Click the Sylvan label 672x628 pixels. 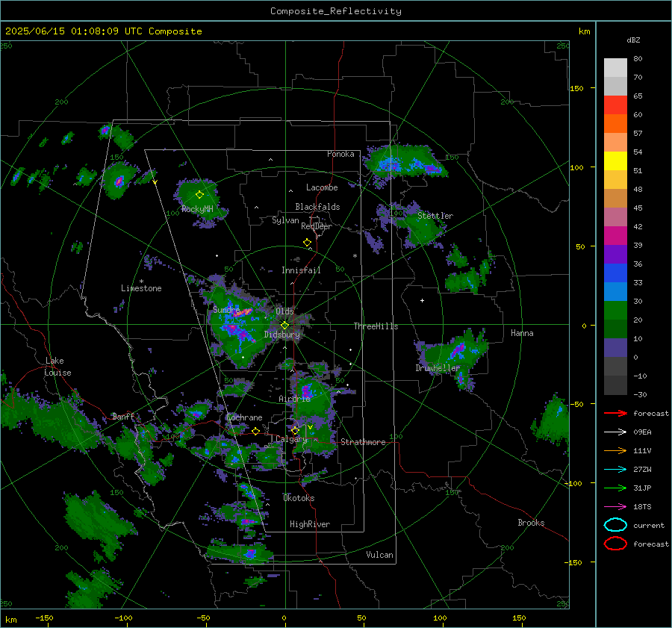pos(285,220)
